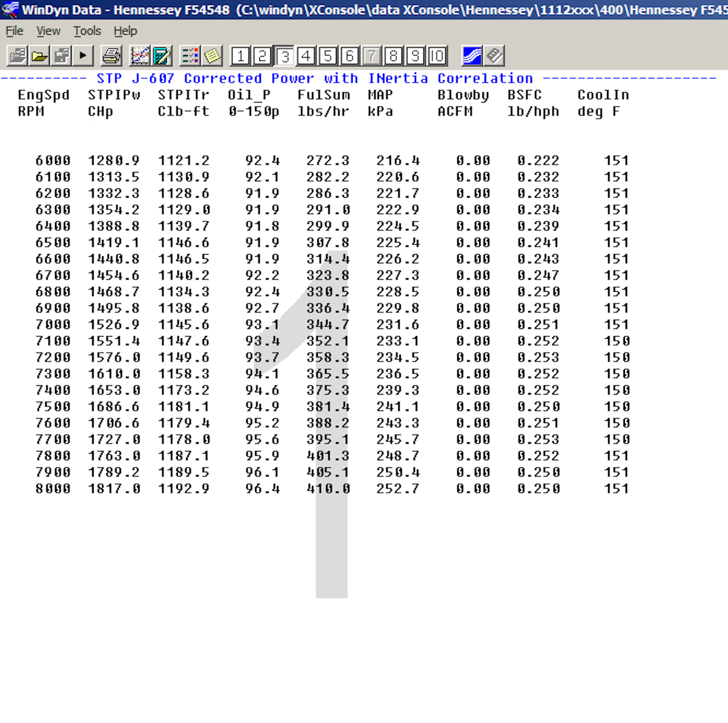This screenshot has height=723, width=728.
Task: Click the FulSum column header
Action: (x=323, y=95)
